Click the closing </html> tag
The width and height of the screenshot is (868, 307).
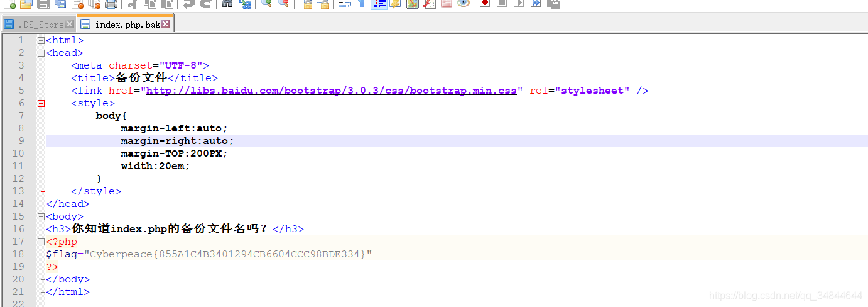point(68,292)
